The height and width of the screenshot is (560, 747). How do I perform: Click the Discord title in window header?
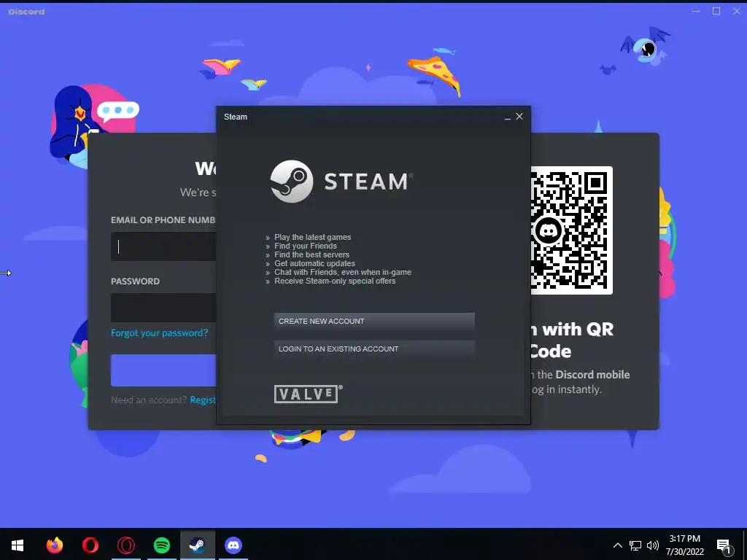tap(27, 12)
